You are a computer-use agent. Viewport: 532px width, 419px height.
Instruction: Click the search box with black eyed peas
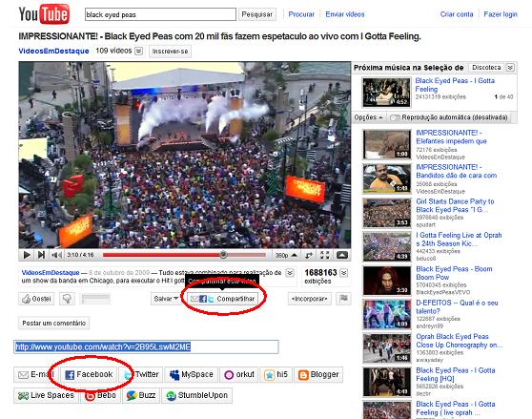click(160, 14)
